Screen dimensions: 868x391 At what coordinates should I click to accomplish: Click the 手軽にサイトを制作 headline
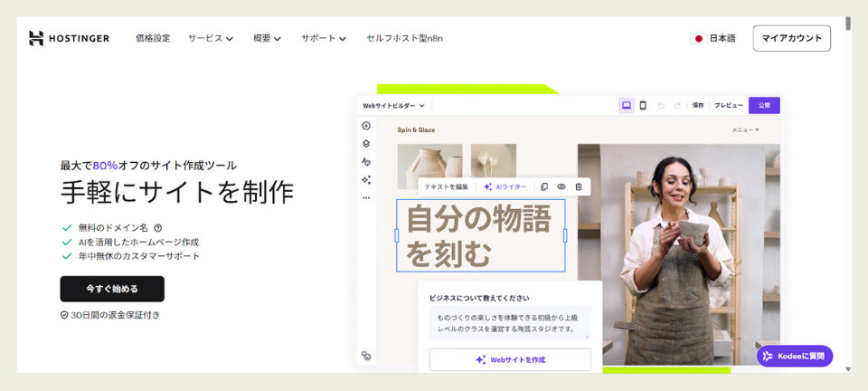pos(177,193)
